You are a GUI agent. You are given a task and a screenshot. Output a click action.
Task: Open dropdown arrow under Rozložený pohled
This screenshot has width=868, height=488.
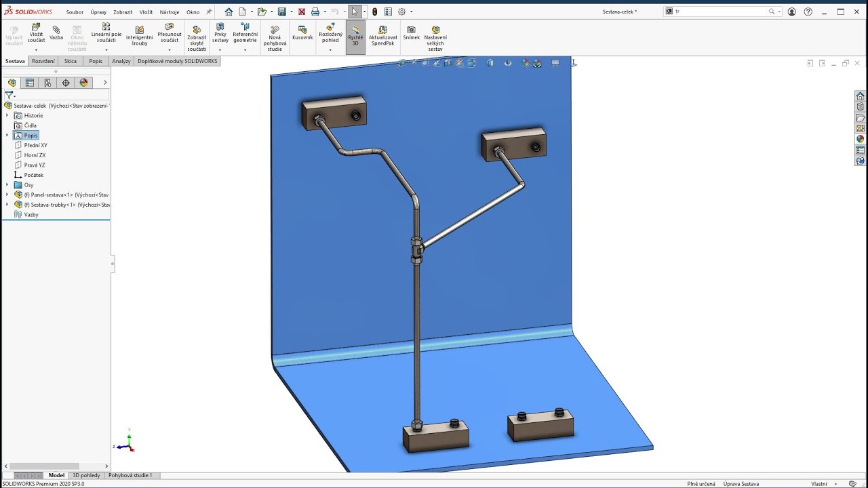pos(330,49)
